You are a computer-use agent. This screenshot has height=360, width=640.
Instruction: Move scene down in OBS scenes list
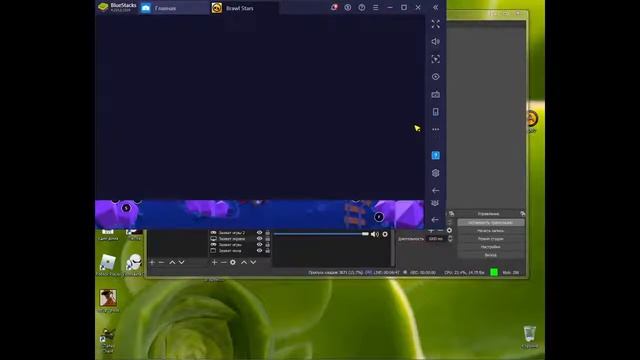(x=182, y=262)
